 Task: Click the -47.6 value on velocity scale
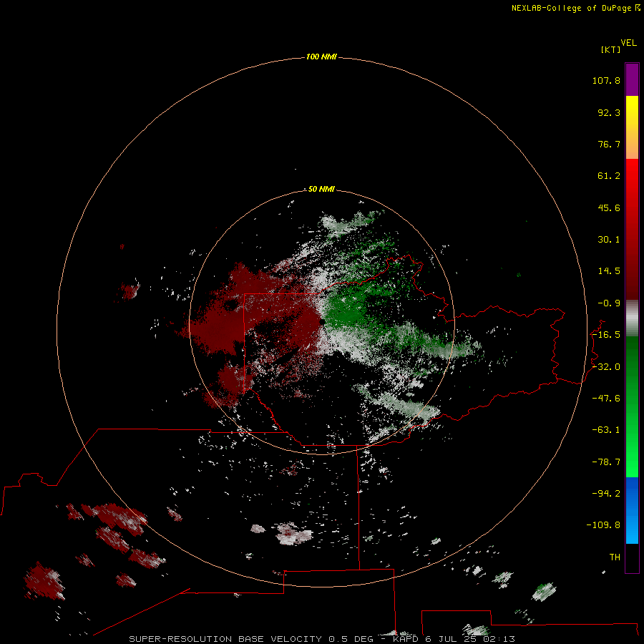tap(606, 399)
